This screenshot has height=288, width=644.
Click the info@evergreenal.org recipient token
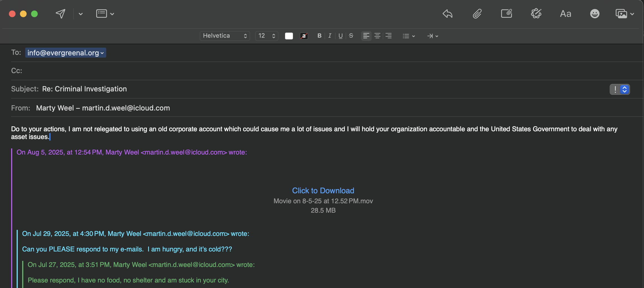click(x=65, y=53)
